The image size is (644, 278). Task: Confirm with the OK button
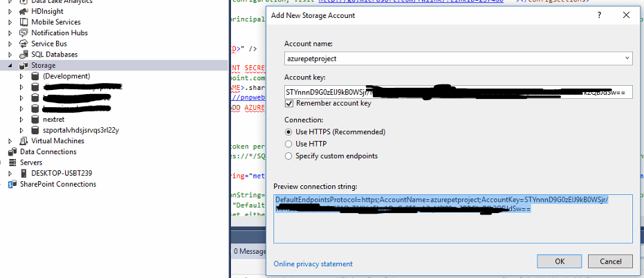coord(560,261)
